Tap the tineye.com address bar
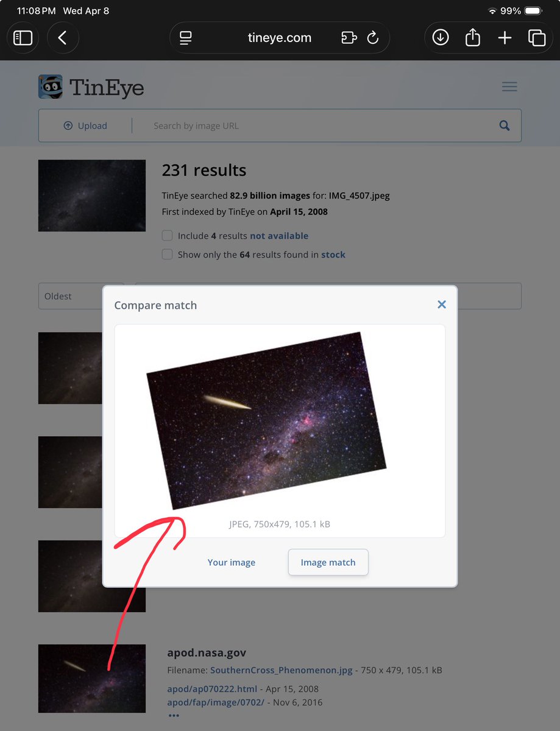Viewport: 560px width, 731px height. click(x=280, y=38)
